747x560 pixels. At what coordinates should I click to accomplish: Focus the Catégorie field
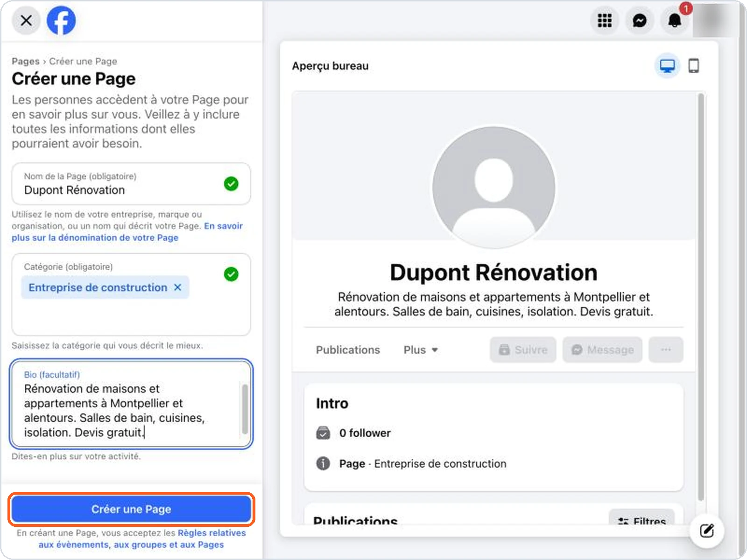tap(131, 294)
